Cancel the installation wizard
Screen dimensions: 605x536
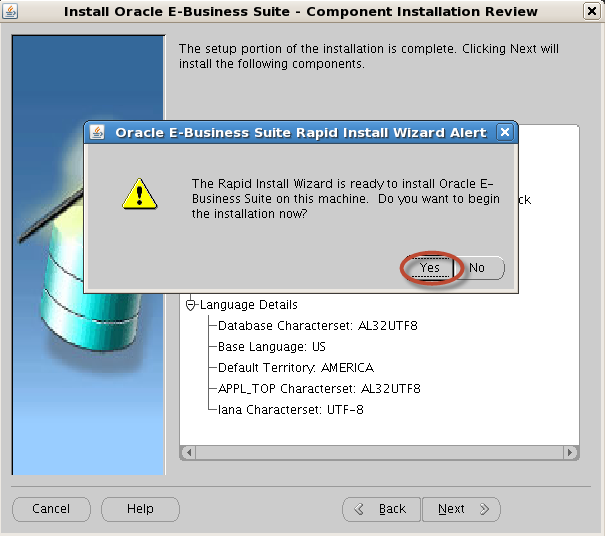click(x=51, y=509)
